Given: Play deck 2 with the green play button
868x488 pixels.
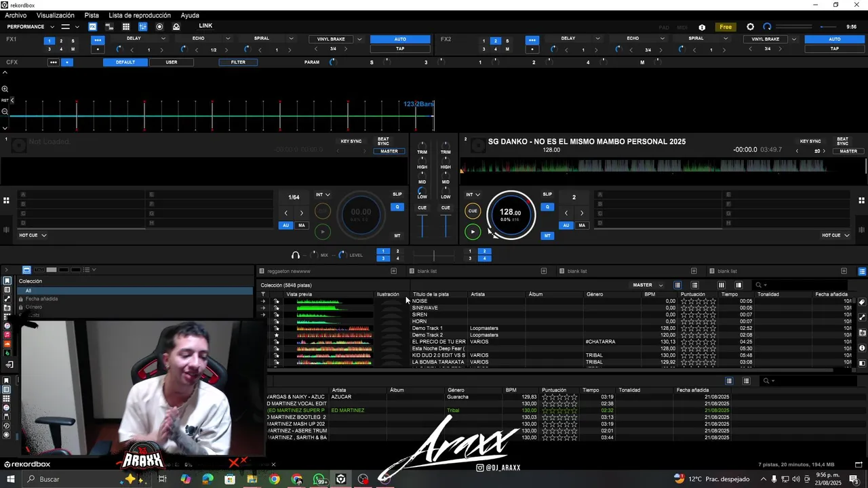Looking at the screenshot, I should pyautogui.click(x=473, y=232).
